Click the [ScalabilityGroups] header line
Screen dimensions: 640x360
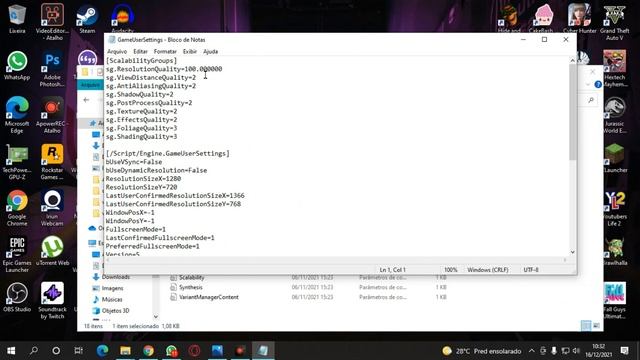click(x=142, y=60)
